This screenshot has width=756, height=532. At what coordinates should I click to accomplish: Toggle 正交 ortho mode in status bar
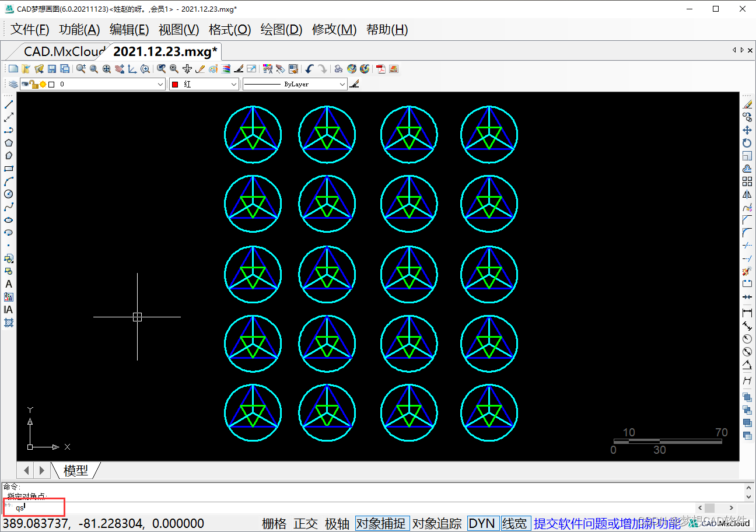[x=306, y=524]
